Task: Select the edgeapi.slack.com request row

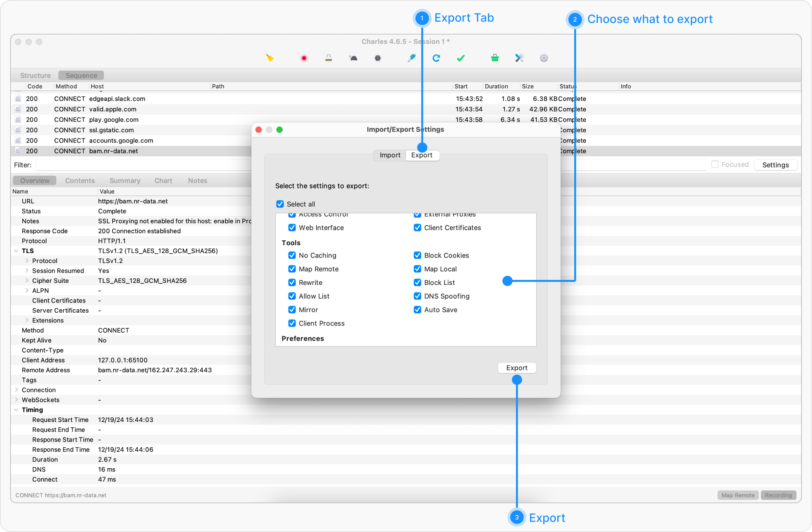Action: pos(117,98)
